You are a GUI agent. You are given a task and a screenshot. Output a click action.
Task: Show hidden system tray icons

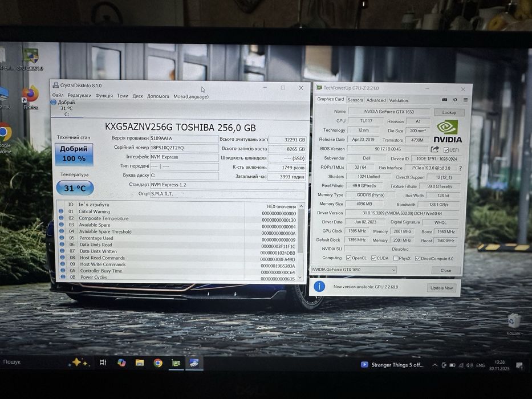tap(434, 365)
